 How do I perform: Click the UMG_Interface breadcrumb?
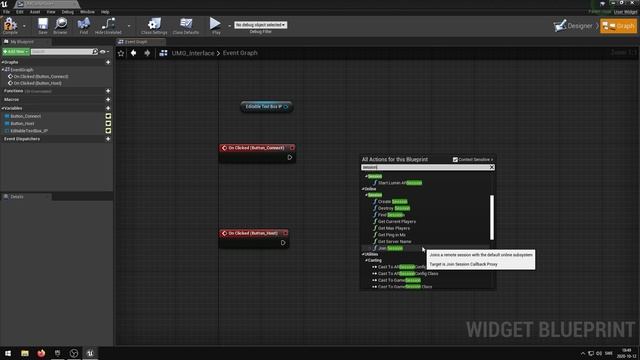tap(193, 53)
